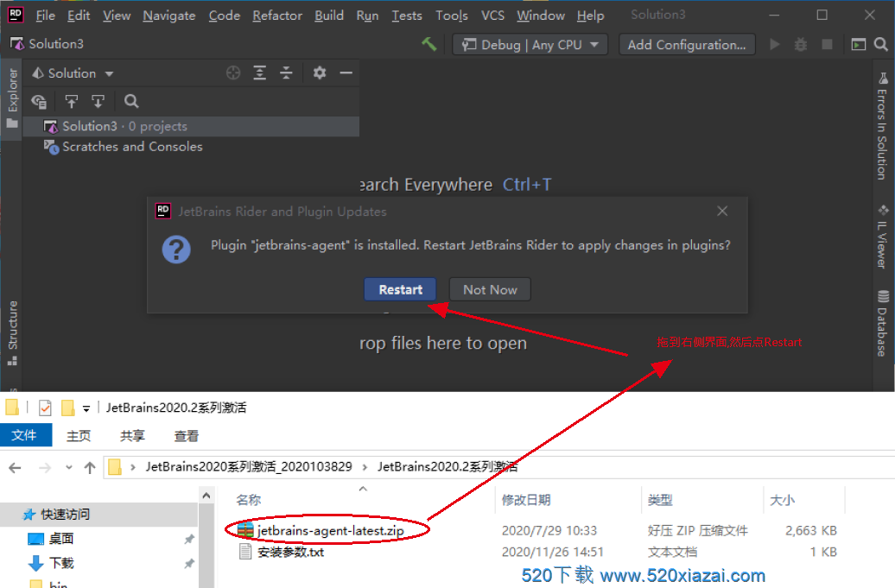
Task: Open the Edit menu
Action: pyautogui.click(x=79, y=16)
